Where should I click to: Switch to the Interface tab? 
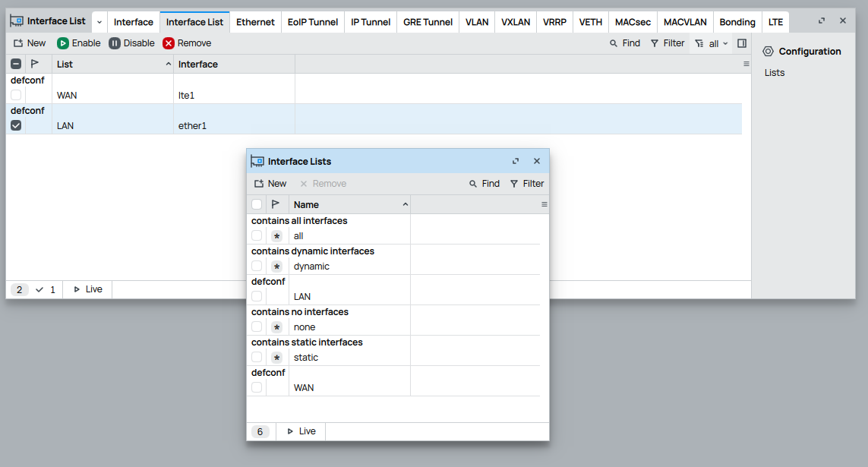[134, 22]
